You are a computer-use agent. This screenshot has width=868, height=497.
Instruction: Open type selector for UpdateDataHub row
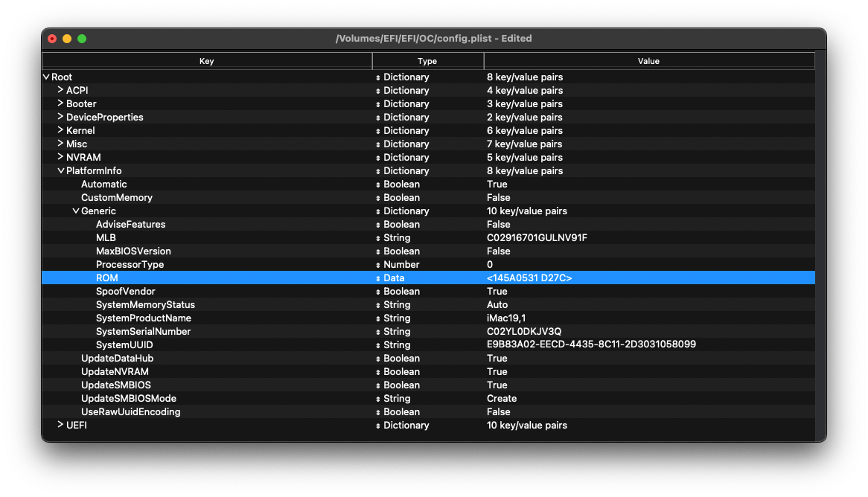tap(378, 359)
